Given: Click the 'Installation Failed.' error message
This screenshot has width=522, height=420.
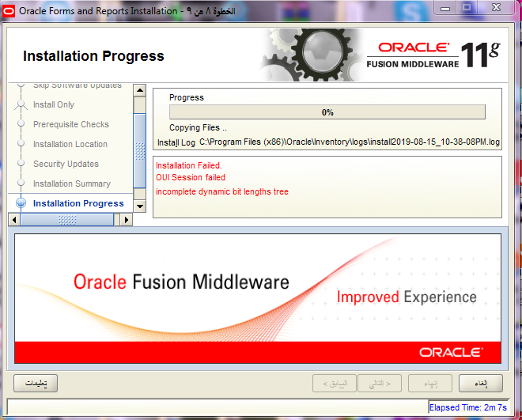Looking at the screenshot, I should [189, 165].
